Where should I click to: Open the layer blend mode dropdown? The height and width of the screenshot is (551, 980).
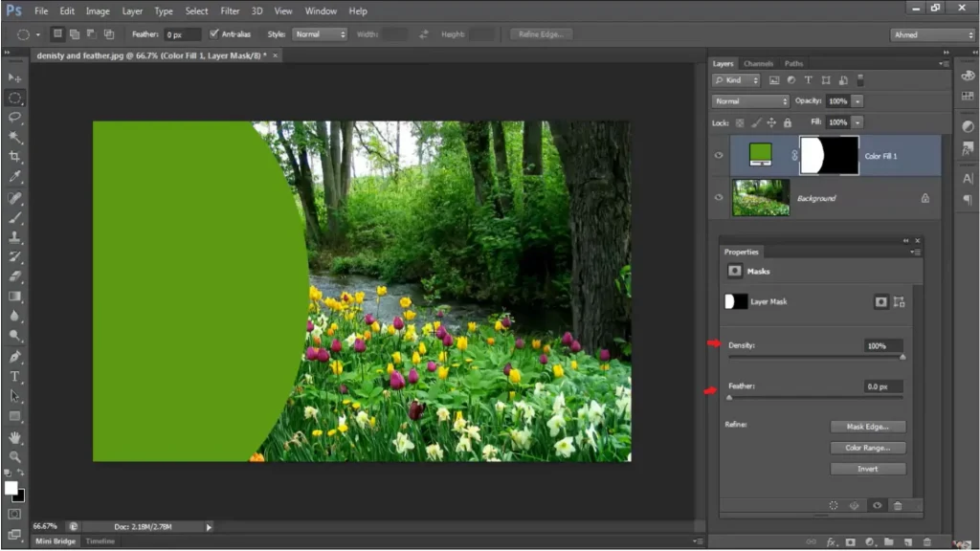pos(750,101)
